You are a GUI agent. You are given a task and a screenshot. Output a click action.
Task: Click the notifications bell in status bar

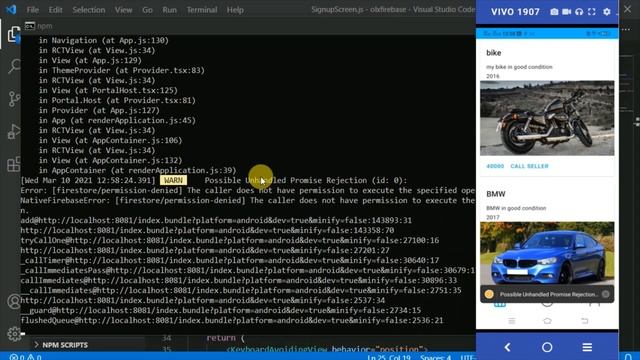coord(628,357)
